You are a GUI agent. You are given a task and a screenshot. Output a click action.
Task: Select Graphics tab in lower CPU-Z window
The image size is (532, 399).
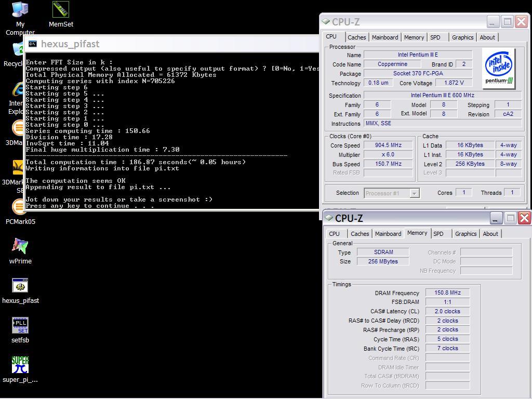(x=466, y=234)
